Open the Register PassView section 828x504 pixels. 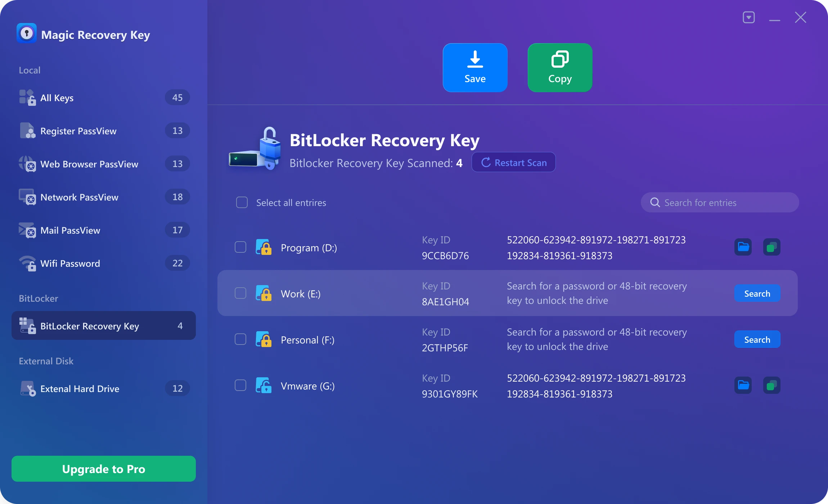tap(78, 131)
